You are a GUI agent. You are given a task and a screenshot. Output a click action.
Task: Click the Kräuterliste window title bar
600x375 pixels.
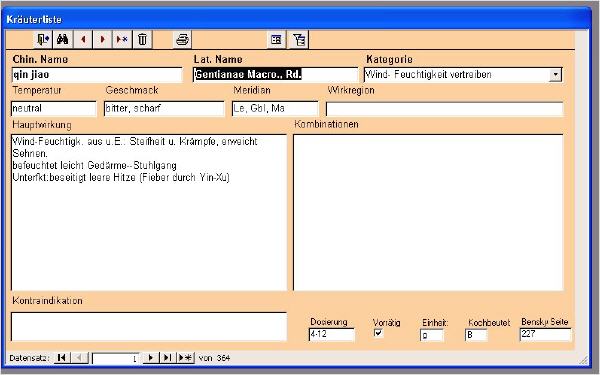point(297,19)
